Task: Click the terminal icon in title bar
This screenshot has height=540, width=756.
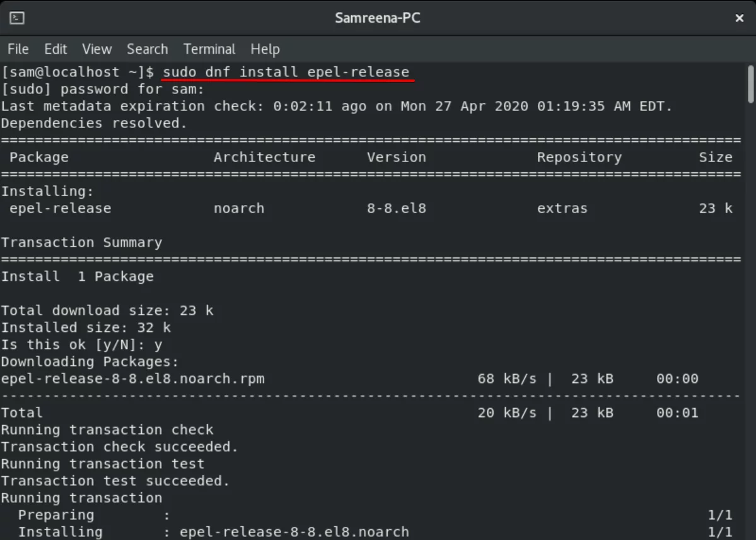Action: 18,18
